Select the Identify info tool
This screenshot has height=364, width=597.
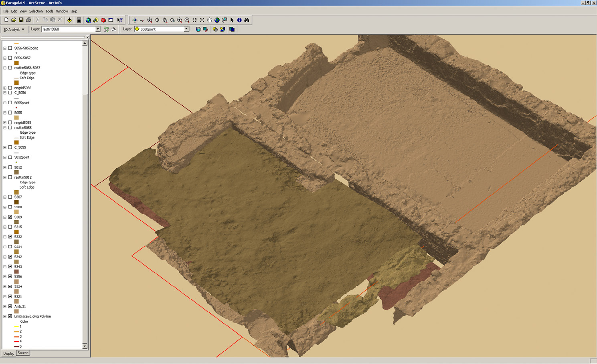(x=239, y=20)
